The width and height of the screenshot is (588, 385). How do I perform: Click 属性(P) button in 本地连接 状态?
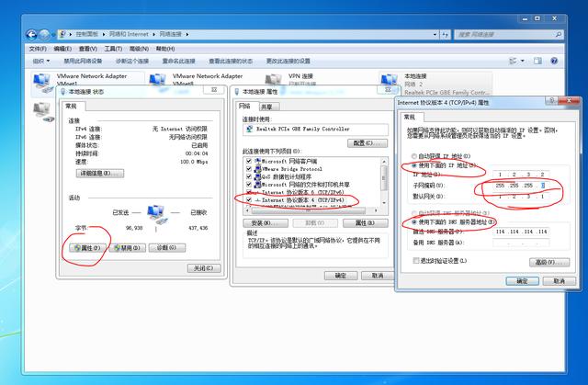click(88, 248)
